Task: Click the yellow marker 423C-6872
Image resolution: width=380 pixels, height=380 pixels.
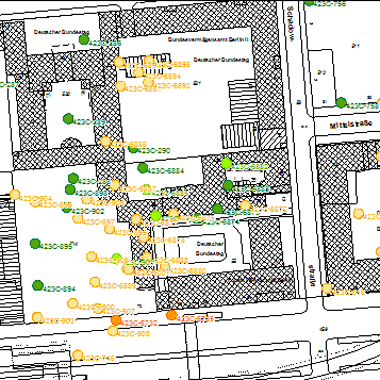Action: (x=245, y=205)
